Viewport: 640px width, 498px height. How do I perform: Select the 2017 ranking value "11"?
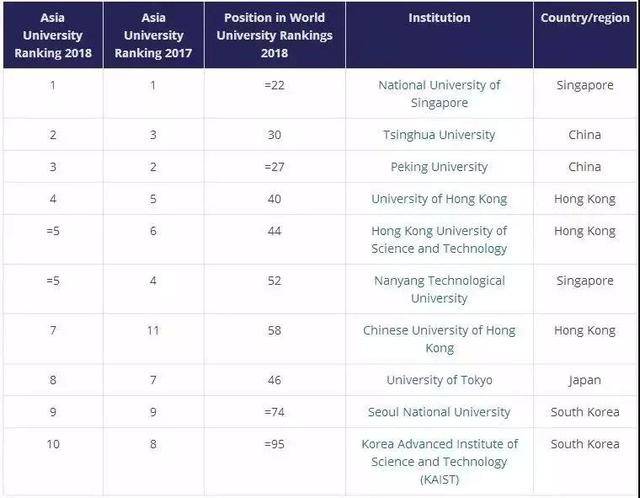point(153,330)
